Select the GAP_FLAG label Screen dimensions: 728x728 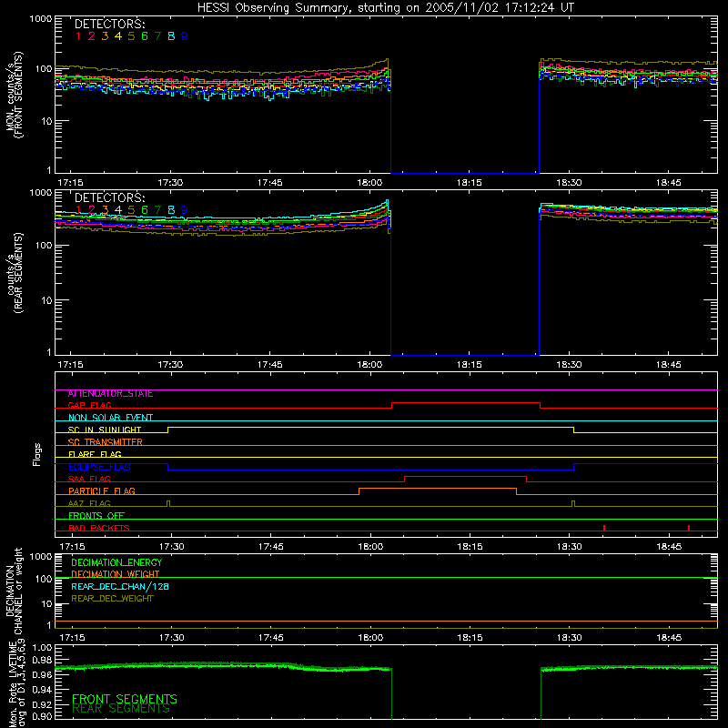89,405
